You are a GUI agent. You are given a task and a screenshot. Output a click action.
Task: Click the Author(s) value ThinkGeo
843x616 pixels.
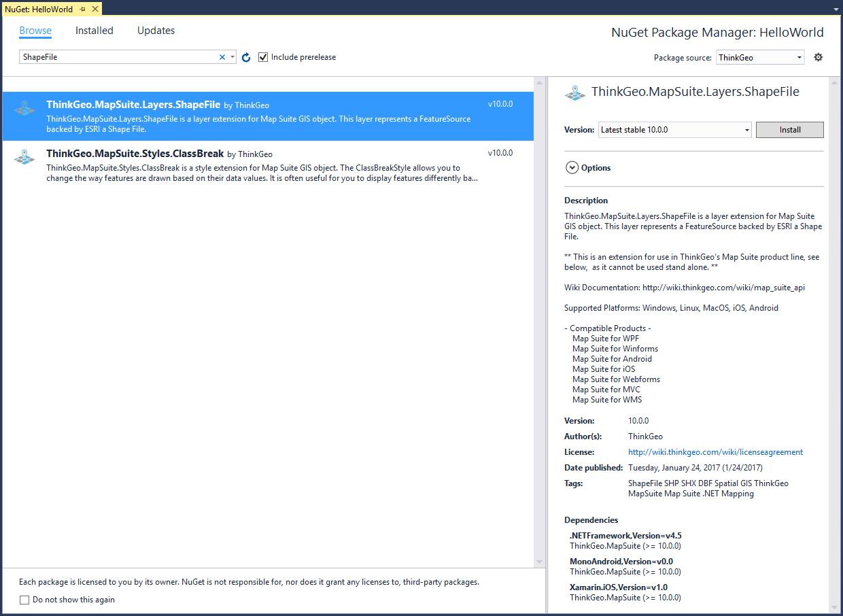point(645,437)
